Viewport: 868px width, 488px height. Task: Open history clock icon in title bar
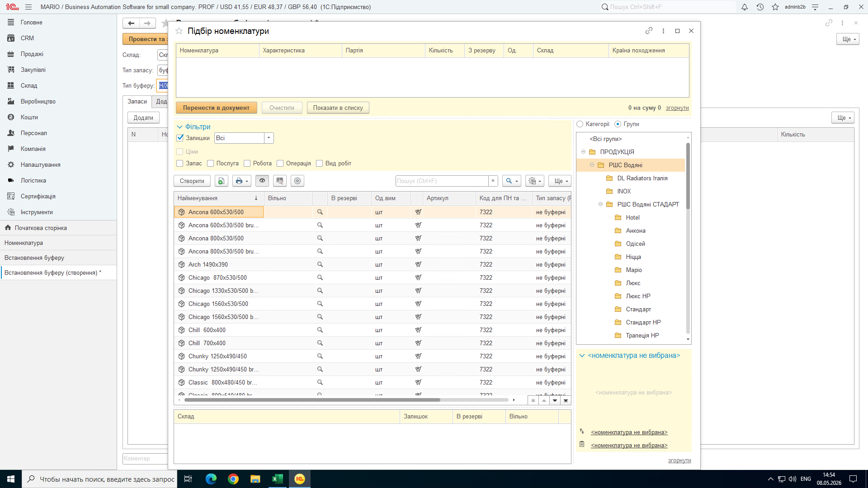(760, 7)
